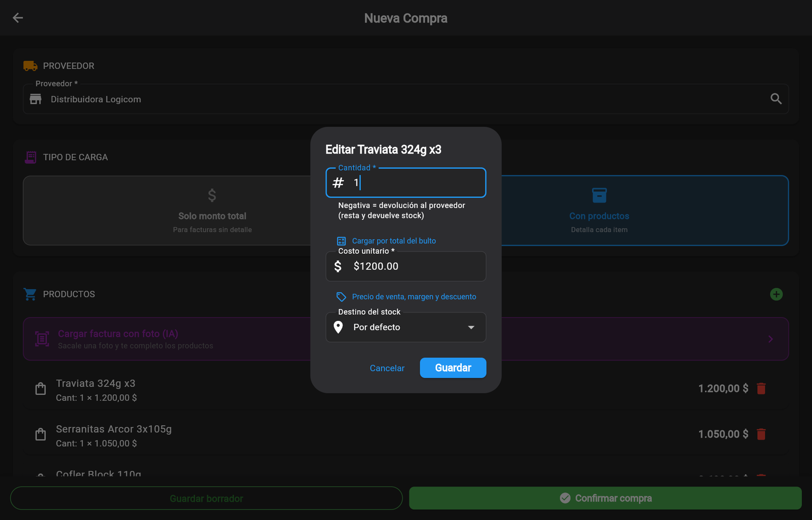
Task: Click the Proveedor field with Distribuidora Logicom
Action: [405, 99]
